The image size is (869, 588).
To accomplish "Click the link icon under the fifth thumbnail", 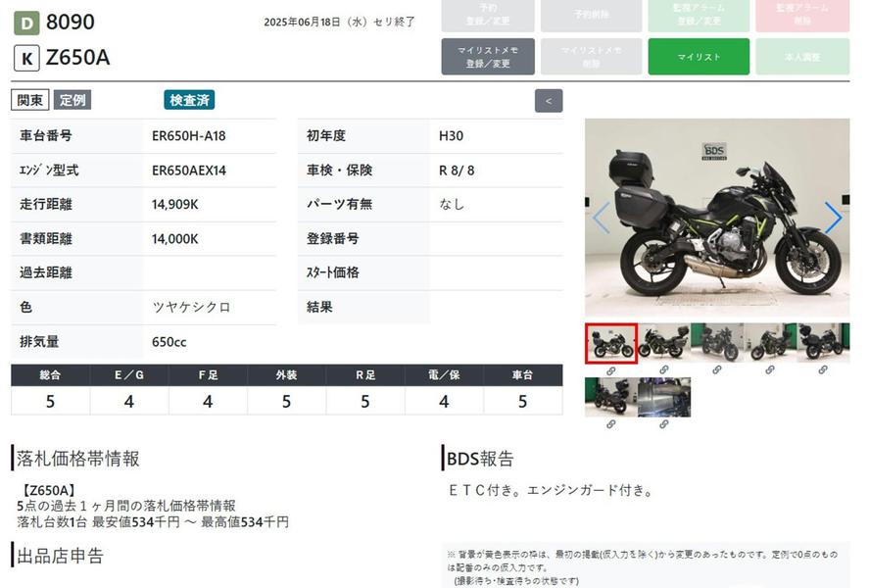I will (x=823, y=370).
